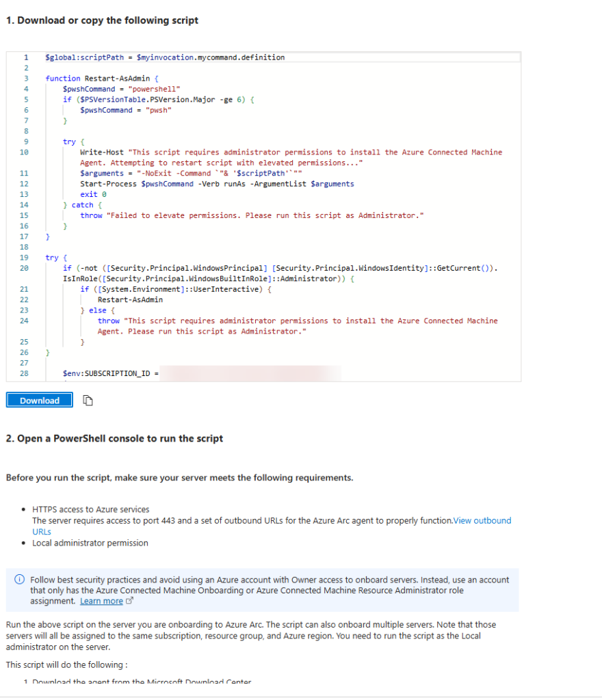The image size is (602, 700).
Task: Click the "$env:SUBSCRIPTION_ID =" line
Action: coord(111,373)
